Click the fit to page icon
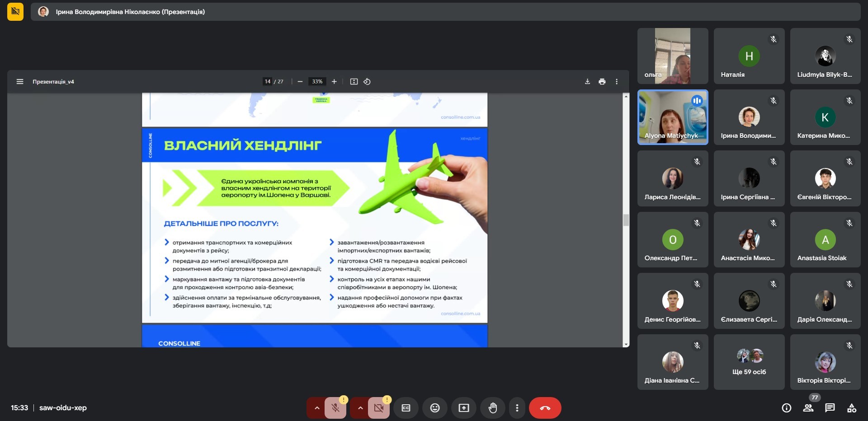Viewport: 868px width, 421px height. (354, 82)
